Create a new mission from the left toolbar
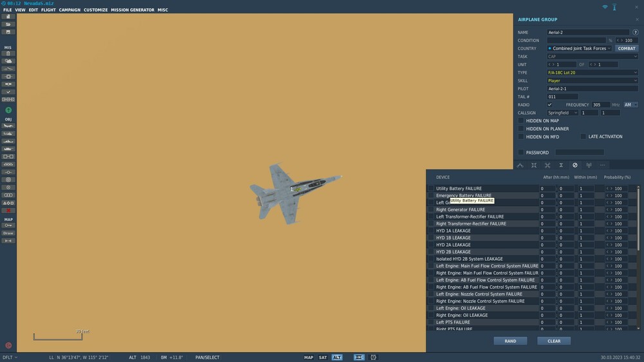This screenshot has width=644, height=362. [x=8, y=17]
